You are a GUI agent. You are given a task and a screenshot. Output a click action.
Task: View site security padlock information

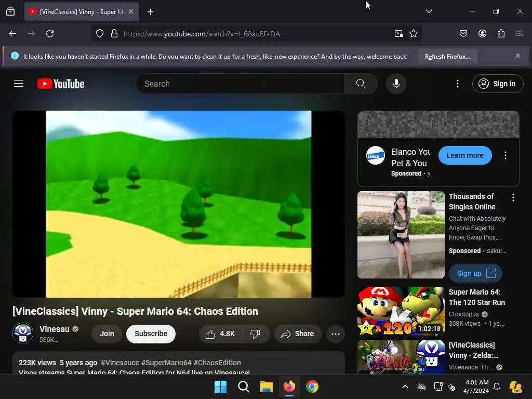coord(114,34)
